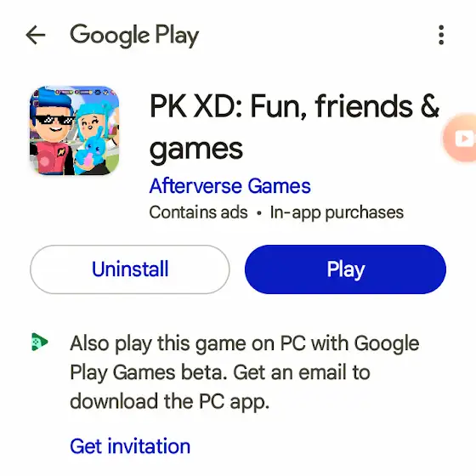Launch the game with Play button
This screenshot has width=476, height=476.
point(345,269)
